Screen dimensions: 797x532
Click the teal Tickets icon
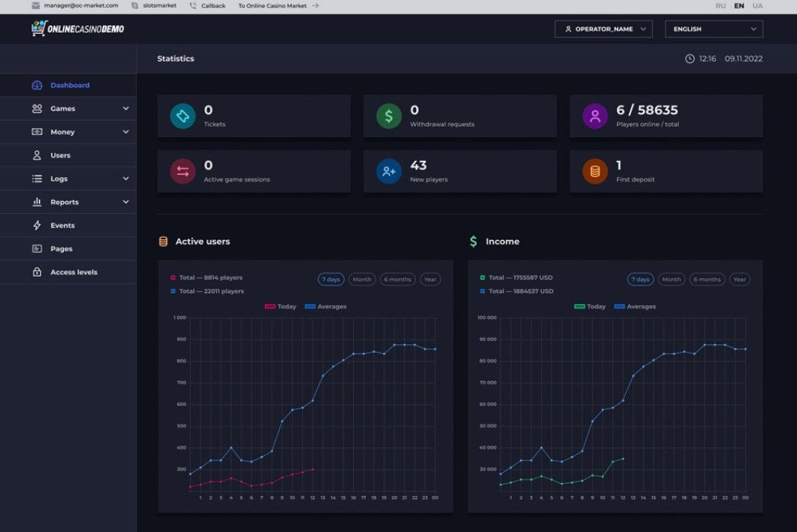(182, 116)
